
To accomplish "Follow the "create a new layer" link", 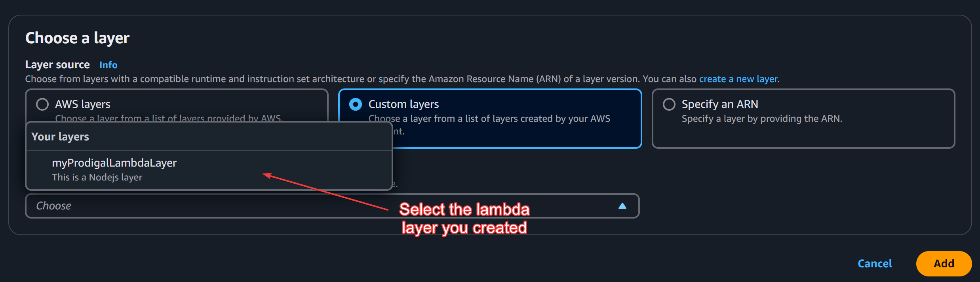I will click(738, 79).
